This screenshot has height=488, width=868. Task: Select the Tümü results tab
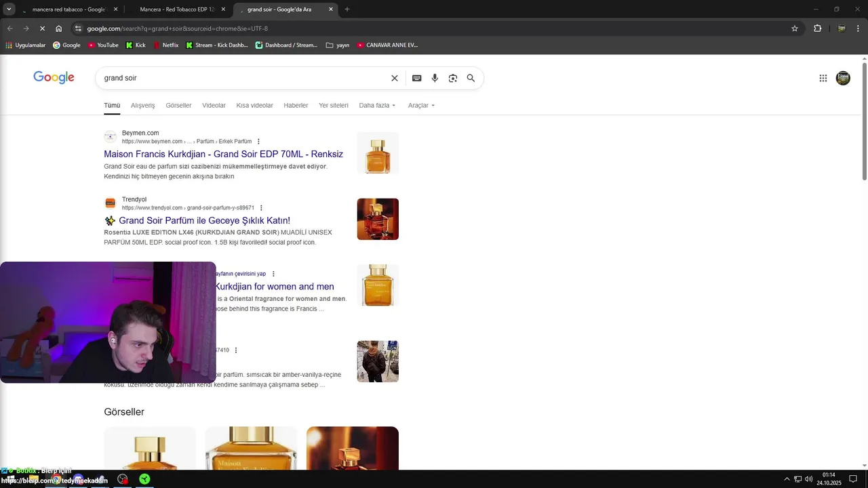(112, 106)
